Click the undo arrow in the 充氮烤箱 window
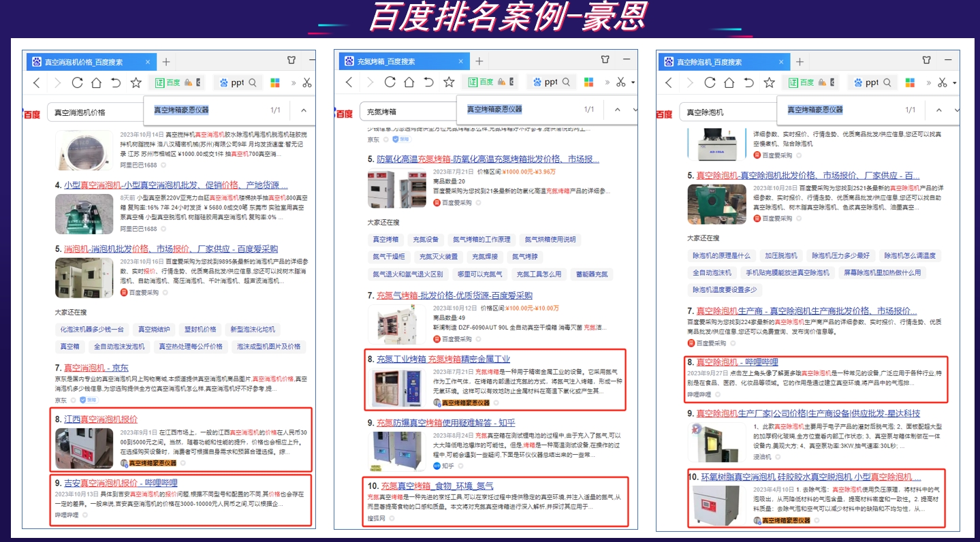This screenshot has width=980, height=542. click(428, 82)
